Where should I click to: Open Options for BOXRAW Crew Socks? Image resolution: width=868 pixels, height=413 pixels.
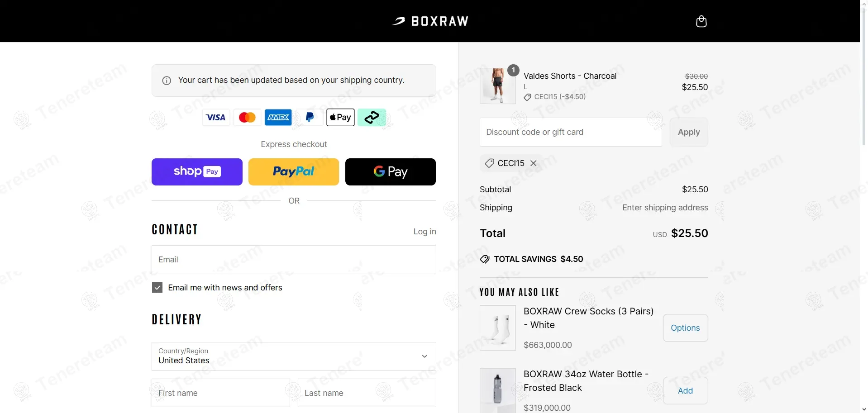(x=685, y=328)
